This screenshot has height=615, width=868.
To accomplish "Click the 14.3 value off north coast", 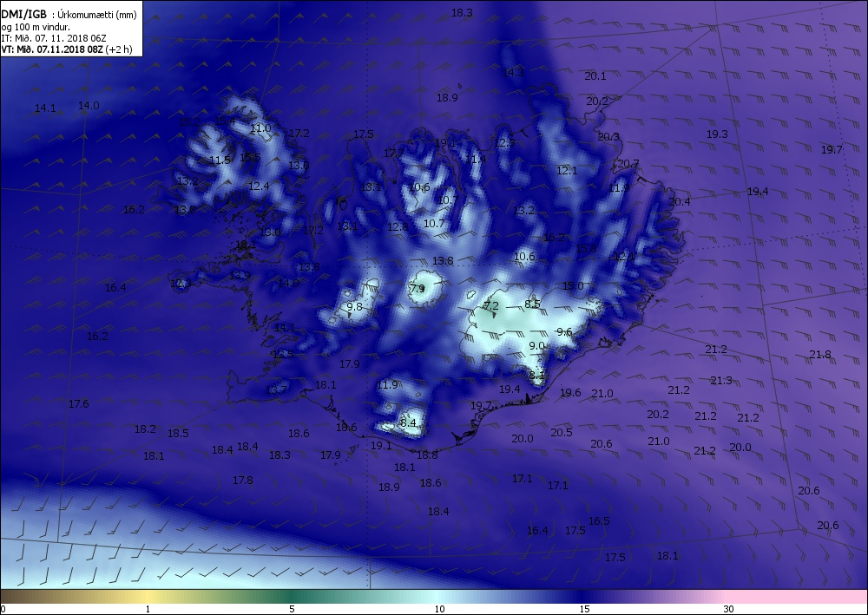I will coord(513,73).
